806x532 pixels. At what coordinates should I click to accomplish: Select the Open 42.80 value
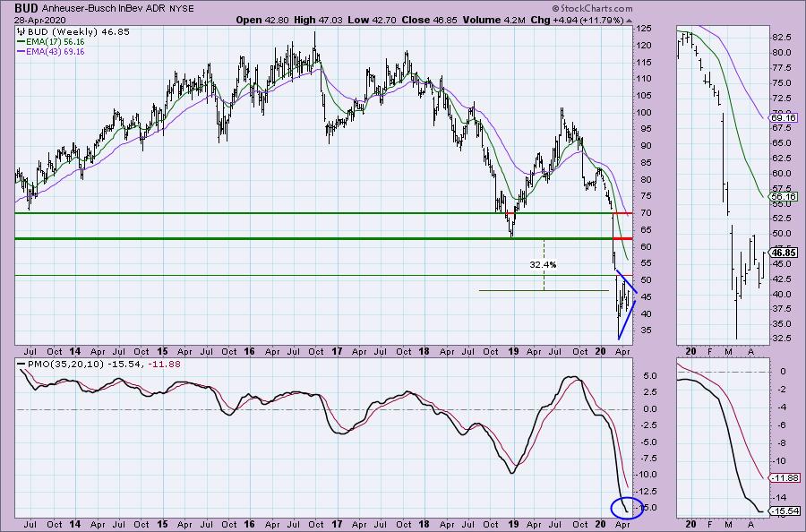[x=262, y=20]
